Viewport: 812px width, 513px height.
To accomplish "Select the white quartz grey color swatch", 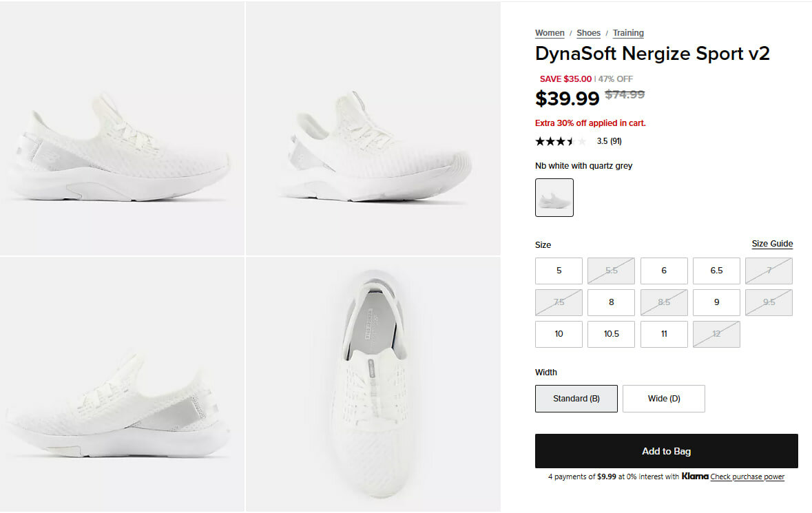I will click(x=554, y=198).
